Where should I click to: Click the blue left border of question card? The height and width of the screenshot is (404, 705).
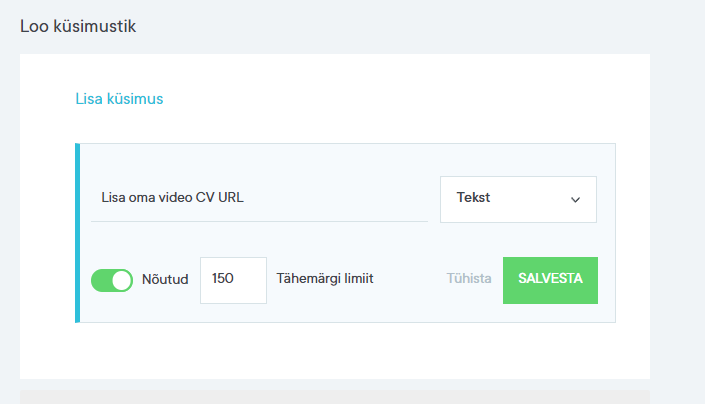click(x=77, y=233)
